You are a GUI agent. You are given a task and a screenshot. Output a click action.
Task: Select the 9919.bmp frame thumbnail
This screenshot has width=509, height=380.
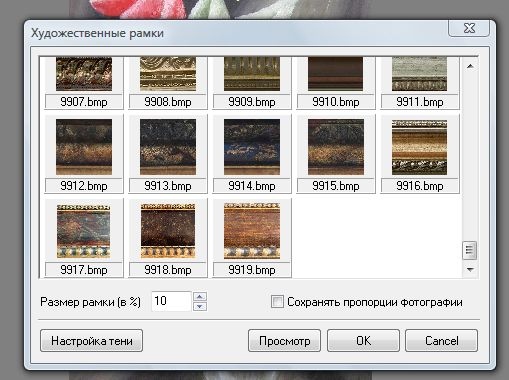[252, 231]
